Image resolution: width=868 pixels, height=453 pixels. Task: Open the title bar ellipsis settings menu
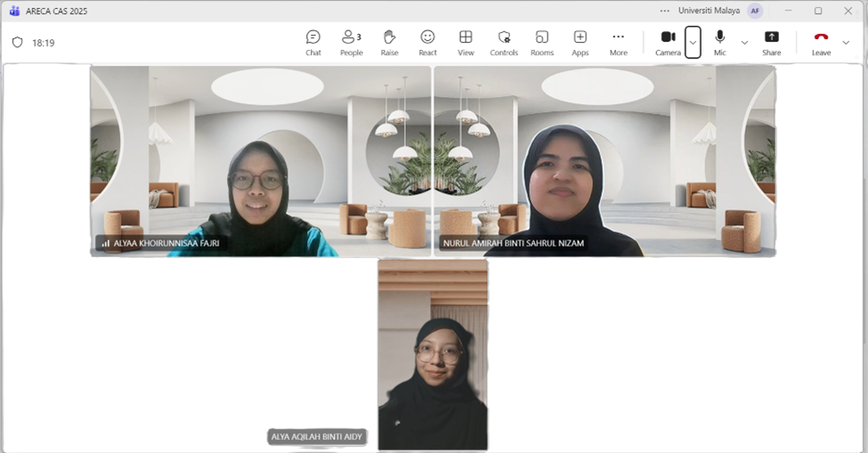(x=665, y=11)
